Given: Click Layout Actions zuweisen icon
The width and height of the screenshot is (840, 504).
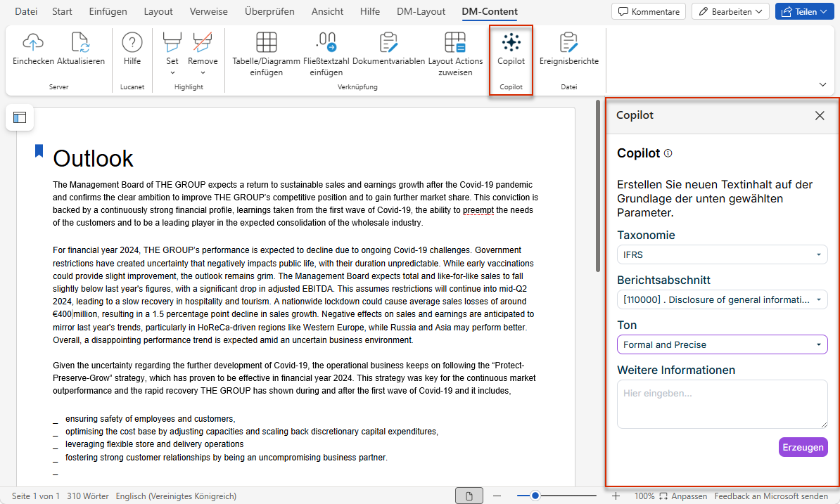Looking at the screenshot, I should tap(455, 41).
